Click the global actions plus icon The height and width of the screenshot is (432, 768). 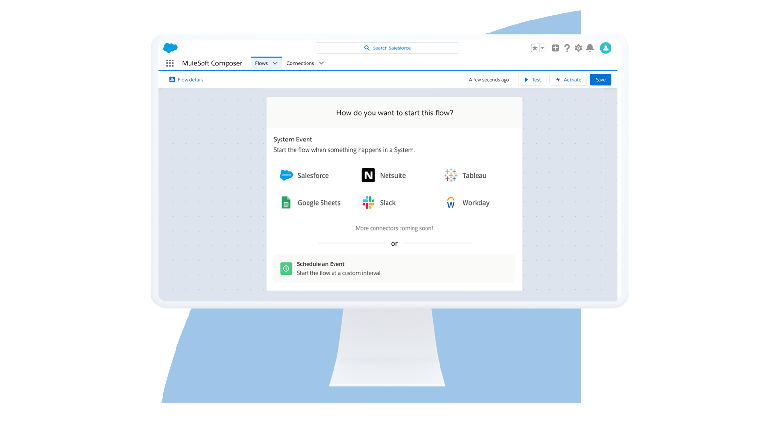pyautogui.click(x=555, y=48)
